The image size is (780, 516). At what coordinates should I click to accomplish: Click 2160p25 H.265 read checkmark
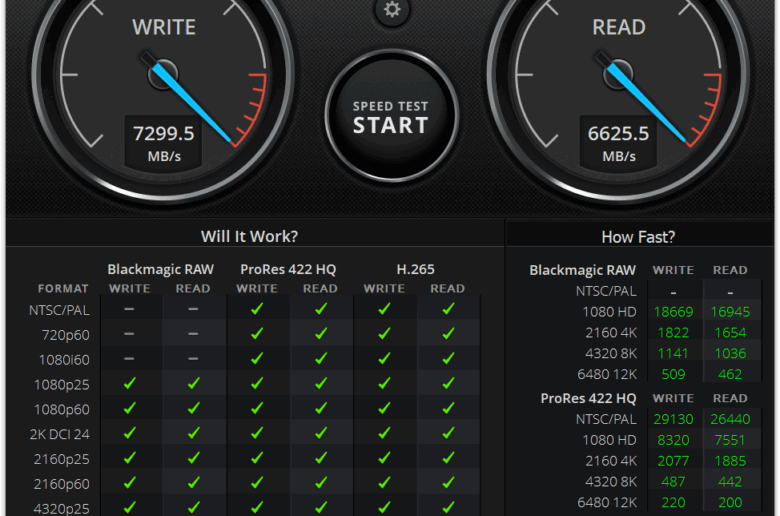point(448,458)
